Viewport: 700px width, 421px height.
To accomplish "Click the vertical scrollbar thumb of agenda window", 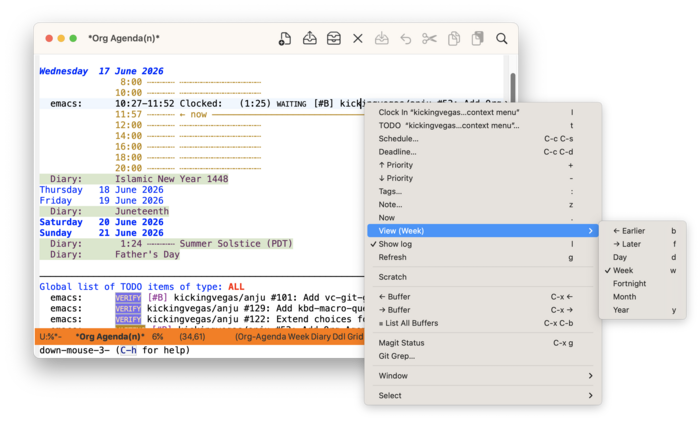I will 513,88.
